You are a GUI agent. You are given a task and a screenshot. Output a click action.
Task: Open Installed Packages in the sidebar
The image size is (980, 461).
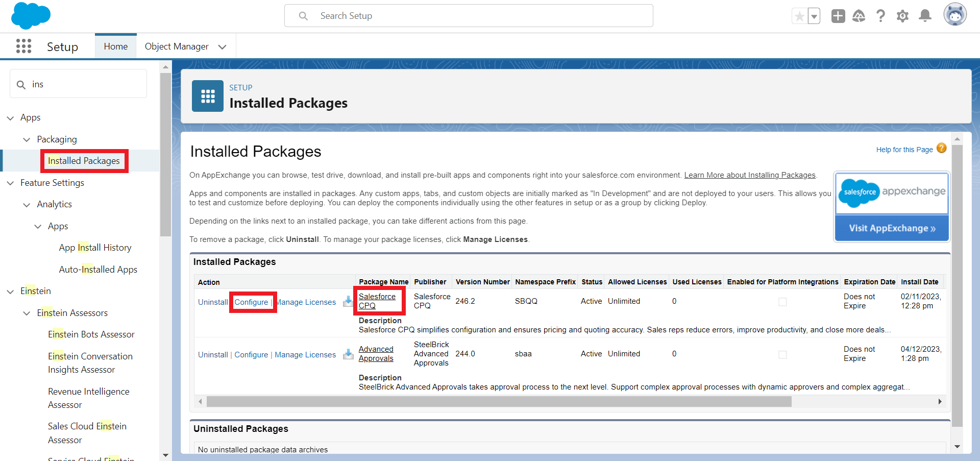(x=84, y=161)
